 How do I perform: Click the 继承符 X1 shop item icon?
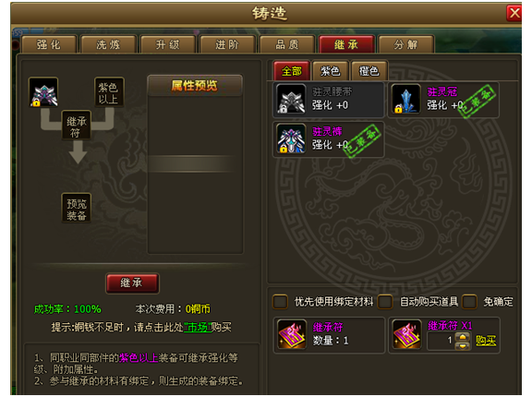(406, 334)
